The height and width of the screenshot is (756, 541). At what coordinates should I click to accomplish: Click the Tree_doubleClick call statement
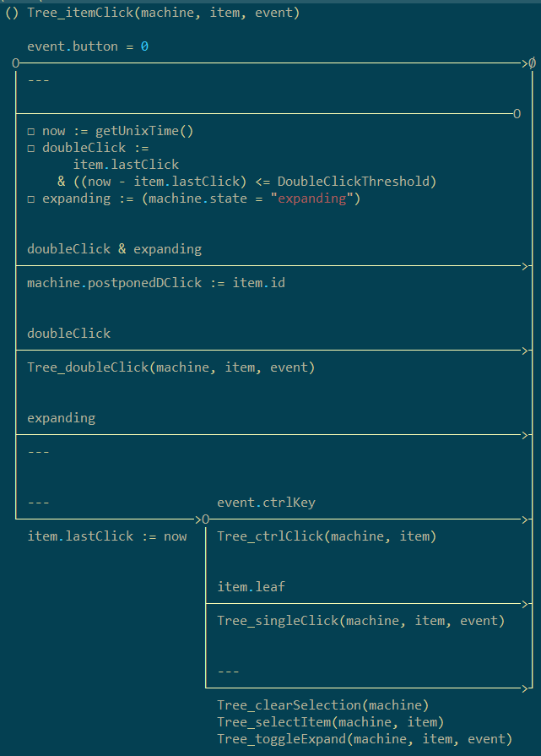170,367
